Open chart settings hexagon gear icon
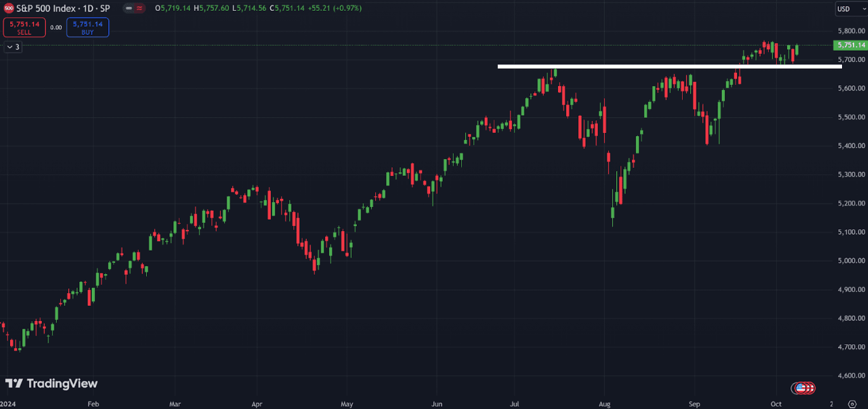This screenshot has width=868, height=409. point(852,403)
